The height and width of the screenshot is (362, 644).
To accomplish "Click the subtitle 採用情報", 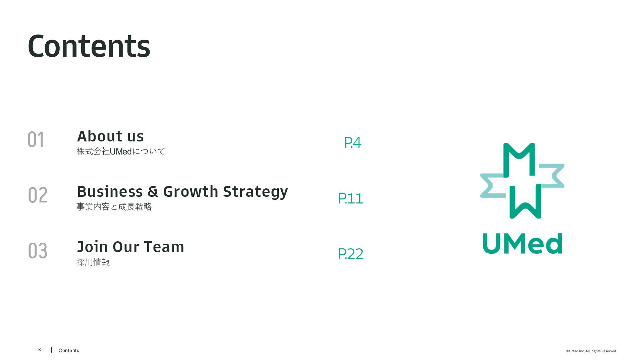I will click(93, 262).
